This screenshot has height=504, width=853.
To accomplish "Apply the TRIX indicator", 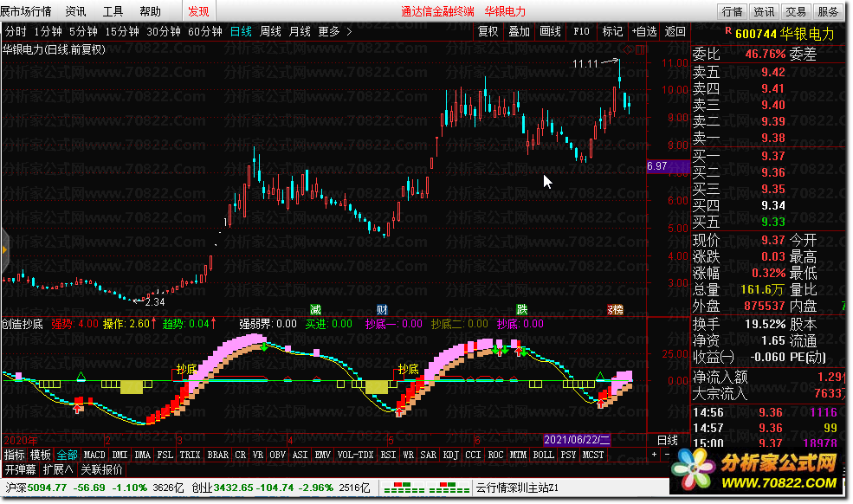I will point(190,455).
